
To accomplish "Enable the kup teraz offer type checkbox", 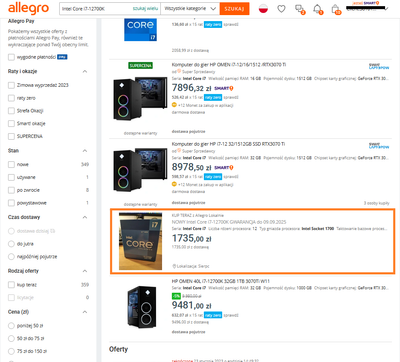I will pos(11,285).
